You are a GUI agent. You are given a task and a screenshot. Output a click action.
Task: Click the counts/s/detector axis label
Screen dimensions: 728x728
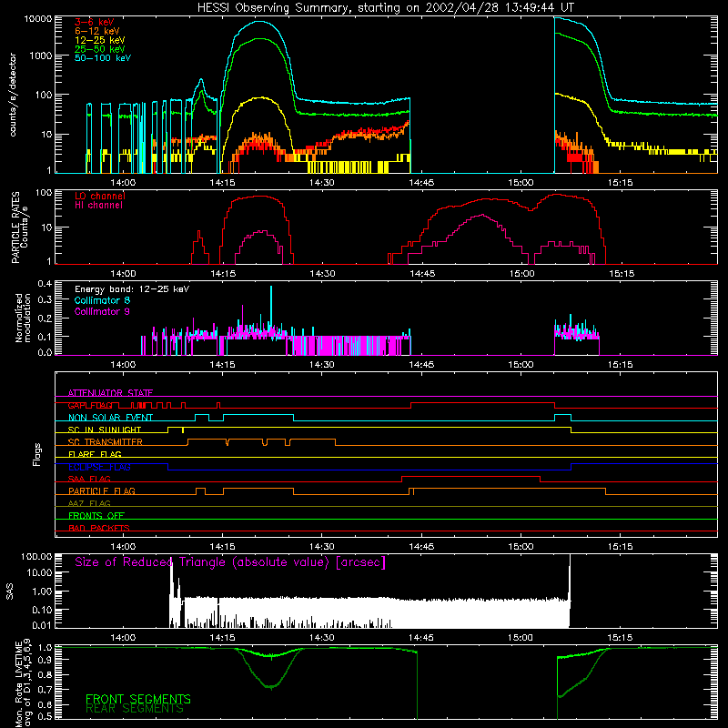coord(13,95)
